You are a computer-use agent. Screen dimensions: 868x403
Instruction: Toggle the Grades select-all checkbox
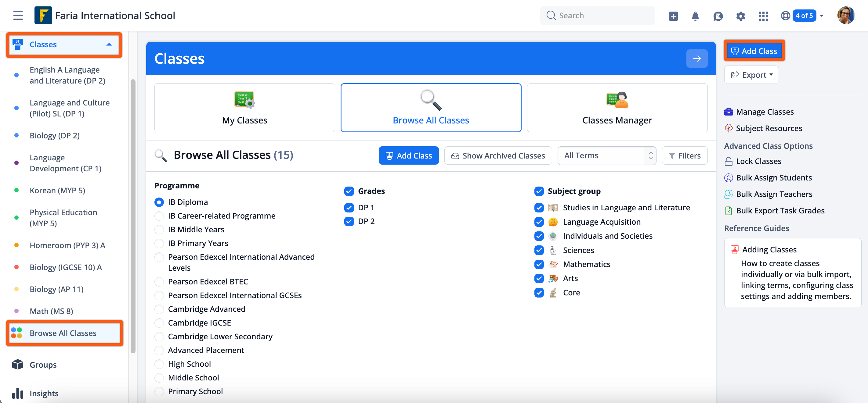[349, 191]
